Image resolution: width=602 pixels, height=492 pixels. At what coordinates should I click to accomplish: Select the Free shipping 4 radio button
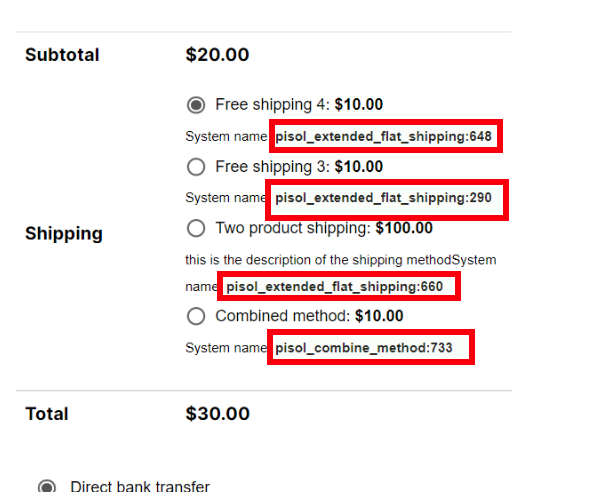tap(196, 104)
